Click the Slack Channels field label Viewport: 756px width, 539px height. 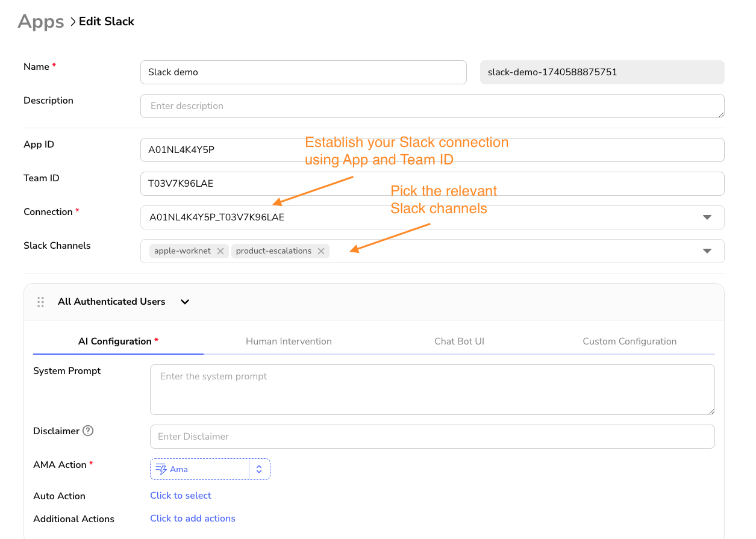coord(57,246)
